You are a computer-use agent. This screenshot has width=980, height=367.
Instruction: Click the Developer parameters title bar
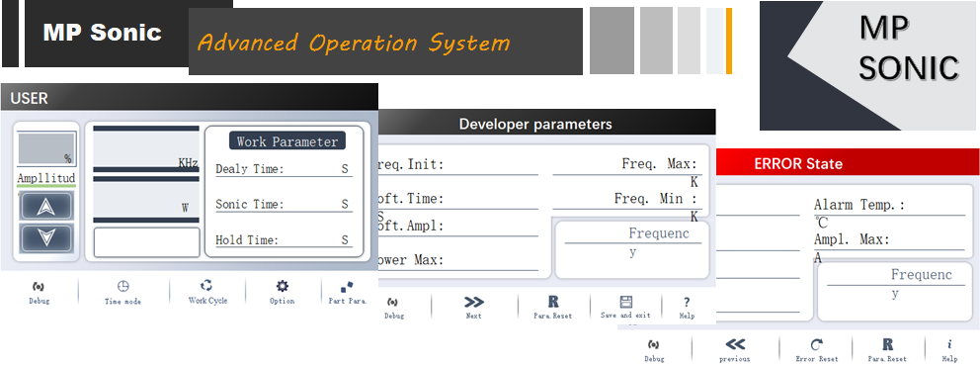pos(547,123)
